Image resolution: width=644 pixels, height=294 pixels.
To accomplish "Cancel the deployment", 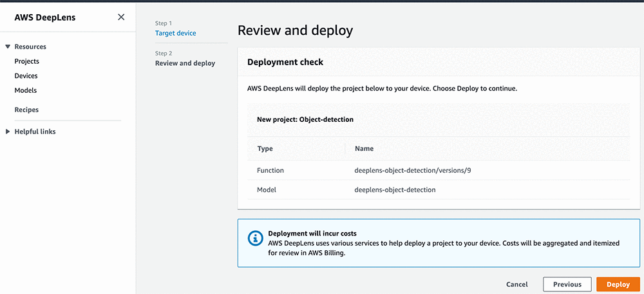I will (x=516, y=284).
